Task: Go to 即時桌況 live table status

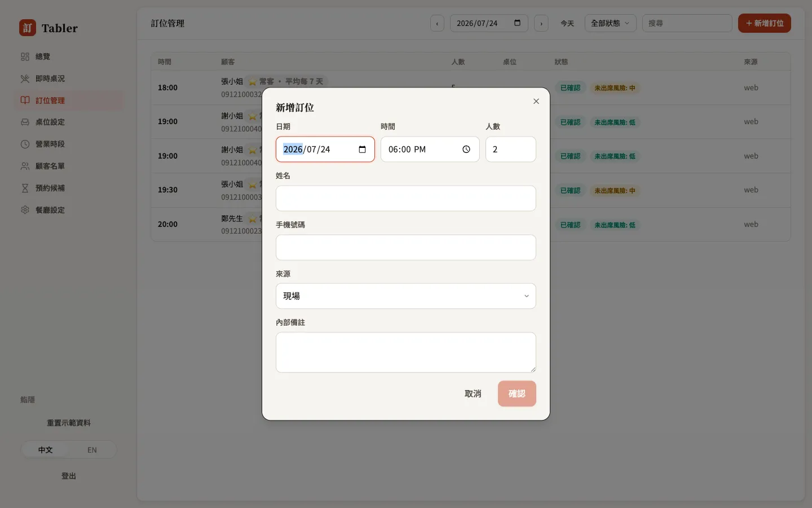Action: tap(68, 78)
